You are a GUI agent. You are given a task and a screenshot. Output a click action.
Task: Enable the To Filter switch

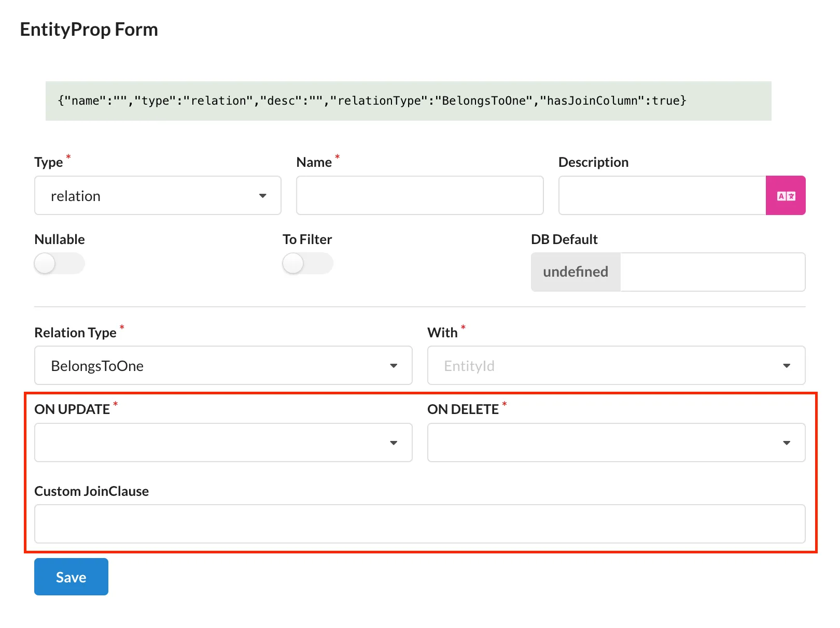pyautogui.click(x=307, y=264)
